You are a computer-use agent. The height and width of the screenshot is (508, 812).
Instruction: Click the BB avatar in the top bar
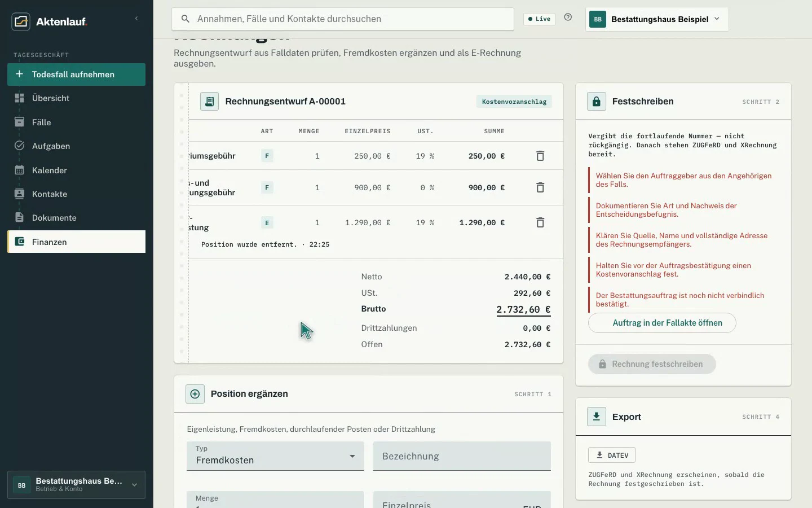point(598,19)
